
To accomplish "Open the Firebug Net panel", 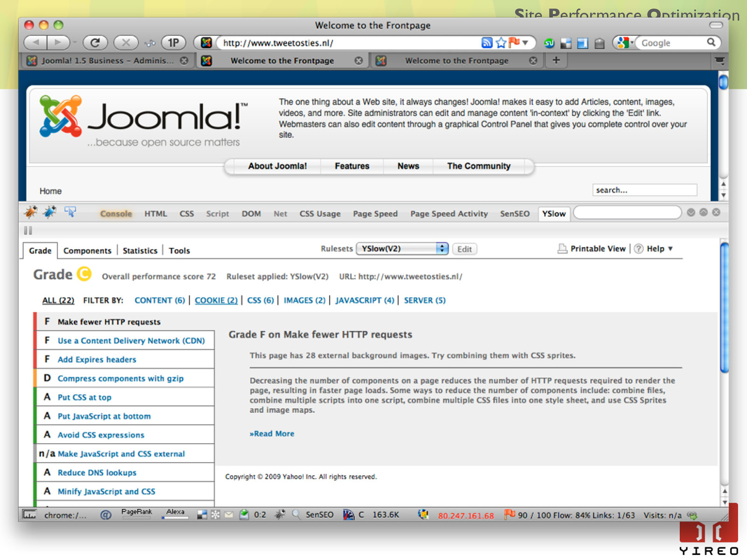I will 280,214.
